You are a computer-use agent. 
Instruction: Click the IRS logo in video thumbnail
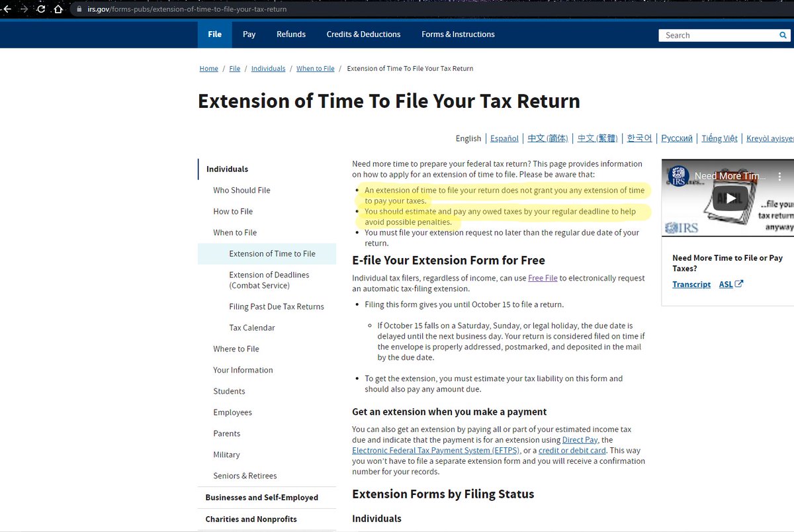(678, 175)
